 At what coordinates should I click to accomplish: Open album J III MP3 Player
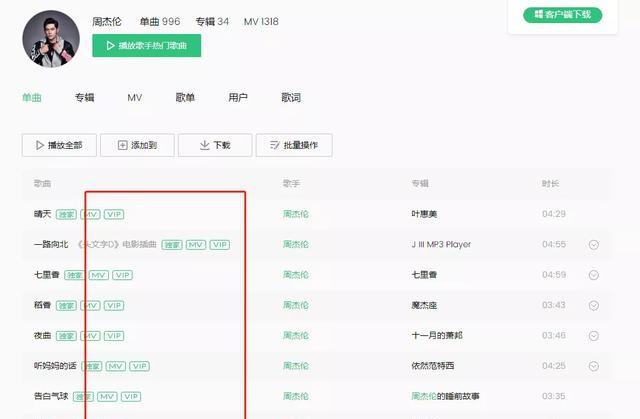(x=441, y=244)
